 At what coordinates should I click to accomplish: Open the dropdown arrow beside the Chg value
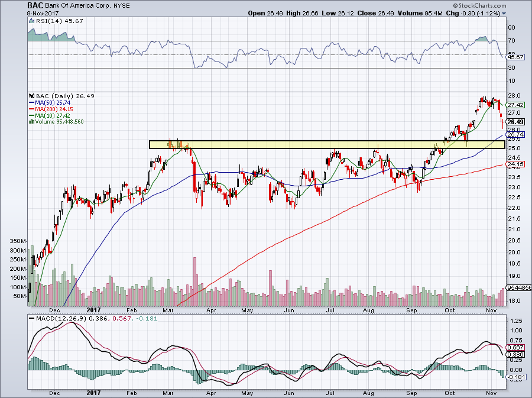point(504,14)
